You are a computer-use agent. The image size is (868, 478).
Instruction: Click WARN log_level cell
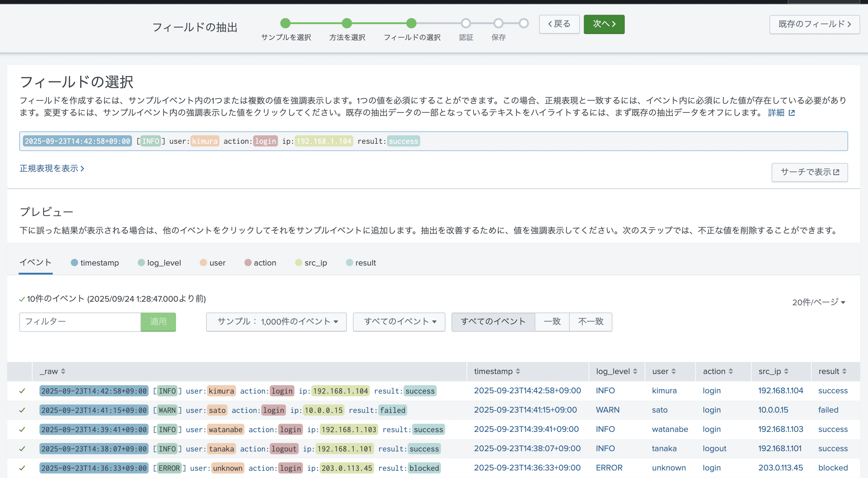click(608, 410)
